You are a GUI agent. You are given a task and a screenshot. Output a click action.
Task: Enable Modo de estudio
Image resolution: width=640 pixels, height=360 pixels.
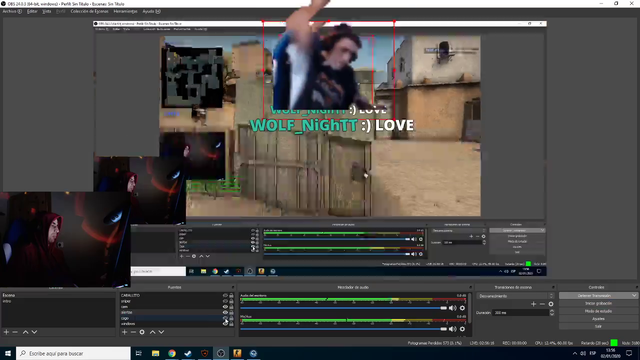(x=598, y=311)
